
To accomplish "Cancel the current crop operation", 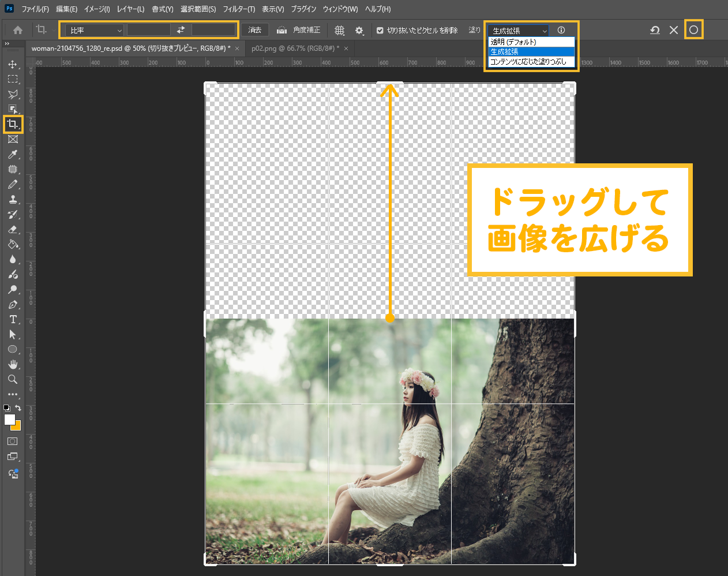I will (674, 30).
